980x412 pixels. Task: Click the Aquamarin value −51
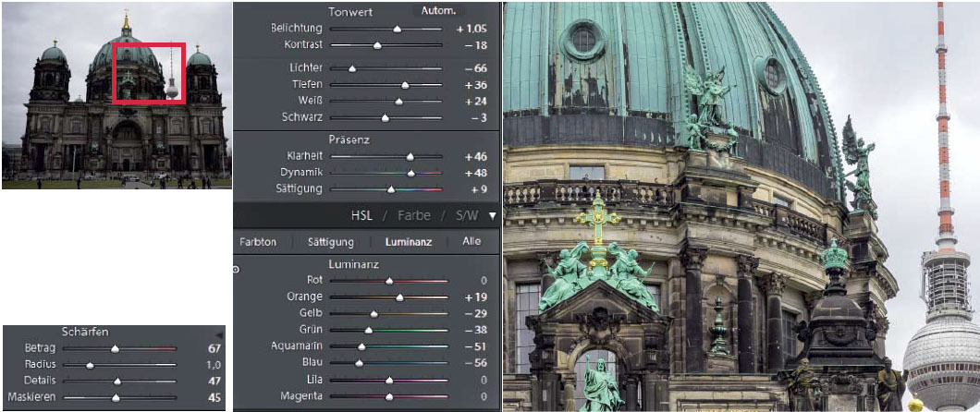(475, 346)
